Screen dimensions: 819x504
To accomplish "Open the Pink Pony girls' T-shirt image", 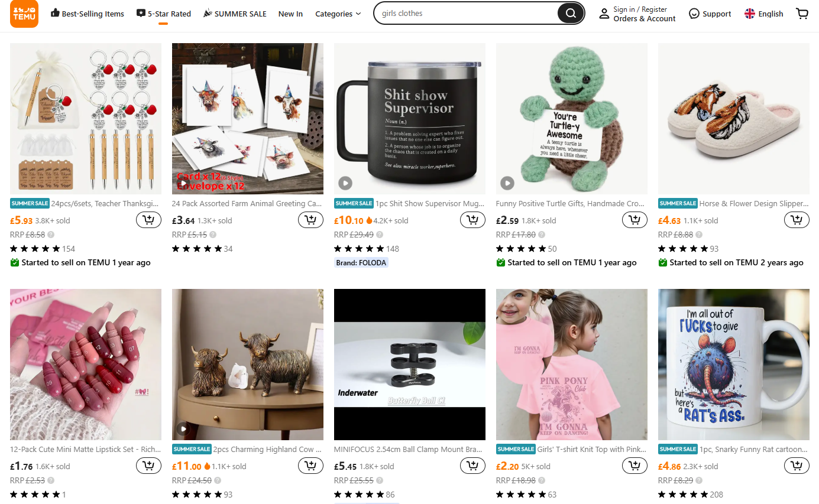I will [x=572, y=365].
